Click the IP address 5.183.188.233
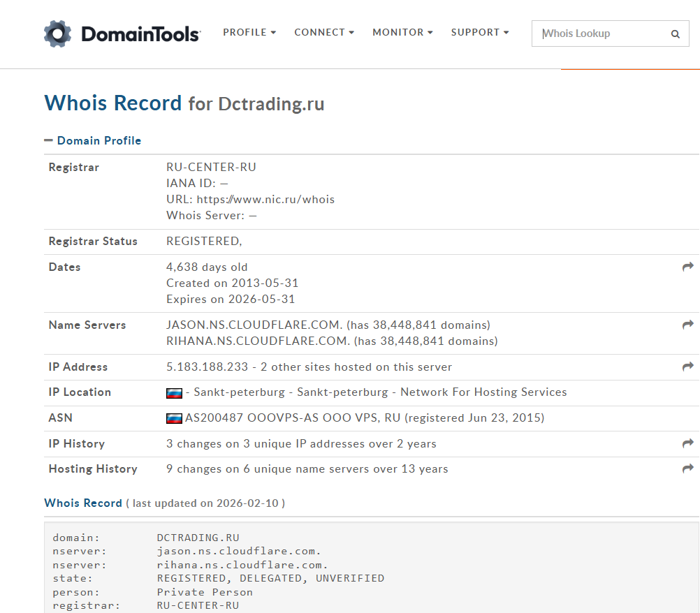The width and height of the screenshot is (700, 613). pyautogui.click(x=207, y=367)
